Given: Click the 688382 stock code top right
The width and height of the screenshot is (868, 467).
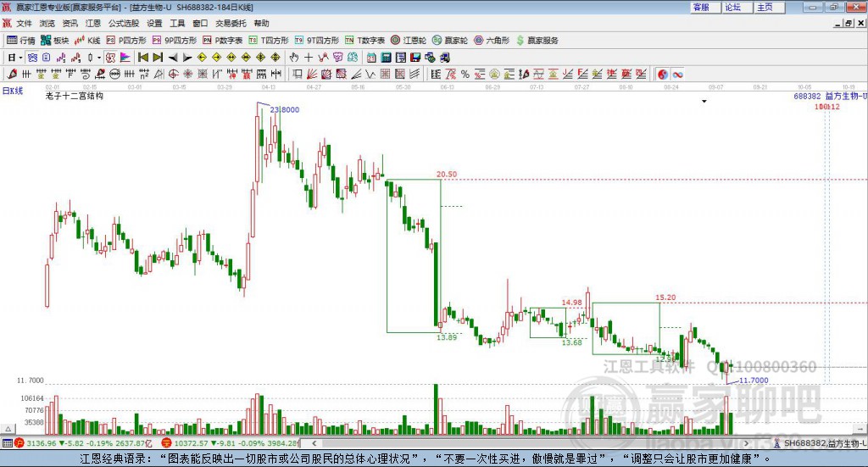Looking at the screenshot, I should point(807,96).
